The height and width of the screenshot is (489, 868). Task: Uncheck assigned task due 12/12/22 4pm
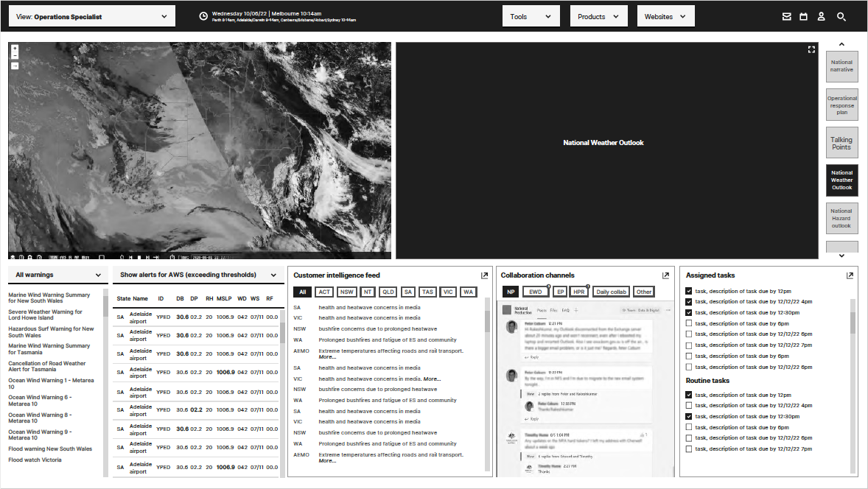click(x=689, y=301)
